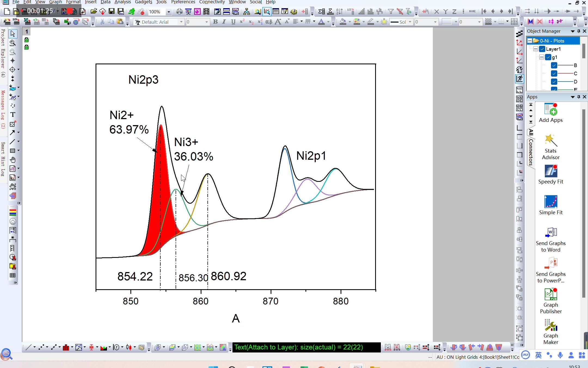Screen dimensions: 588x368
Task: Launch the Stats Advisor app
Action: [x=551, y=141]
